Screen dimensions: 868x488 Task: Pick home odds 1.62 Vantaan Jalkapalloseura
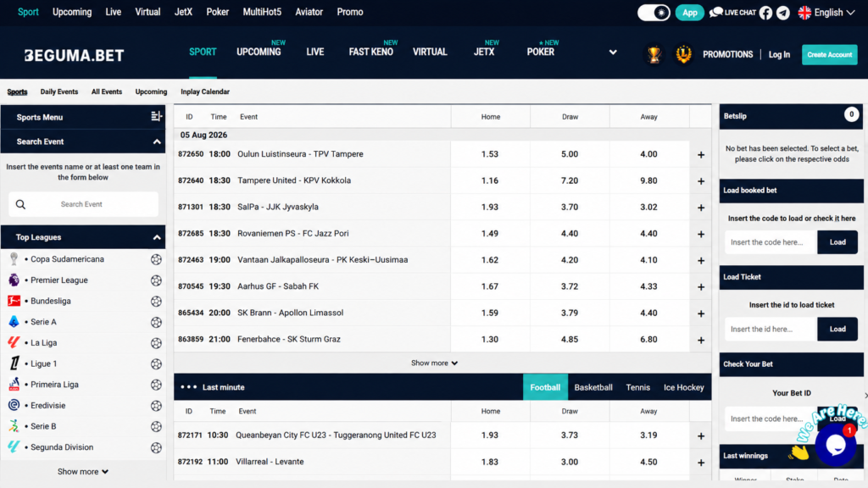[490, 259]
